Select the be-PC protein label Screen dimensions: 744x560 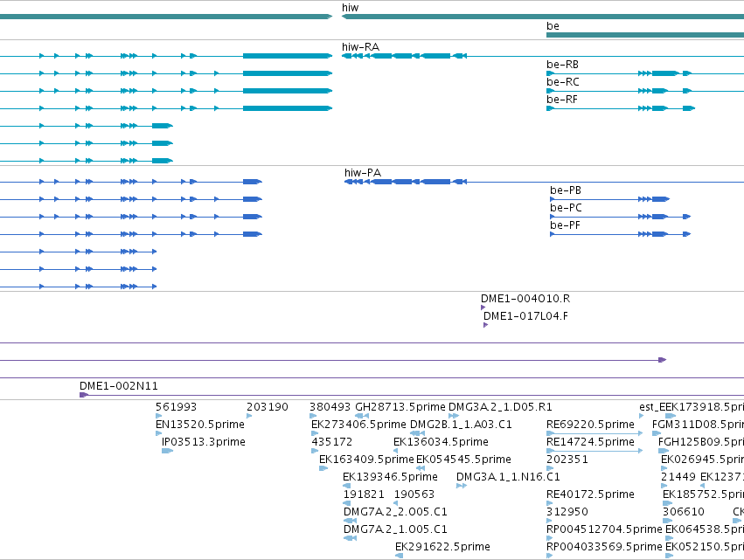(566, 208)
